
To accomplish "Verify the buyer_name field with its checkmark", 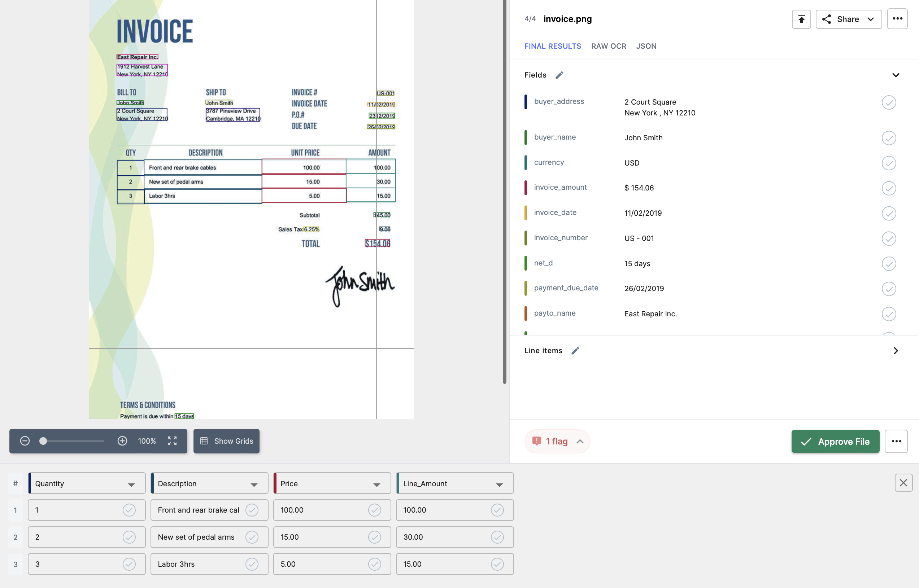I will pos(889,138).
